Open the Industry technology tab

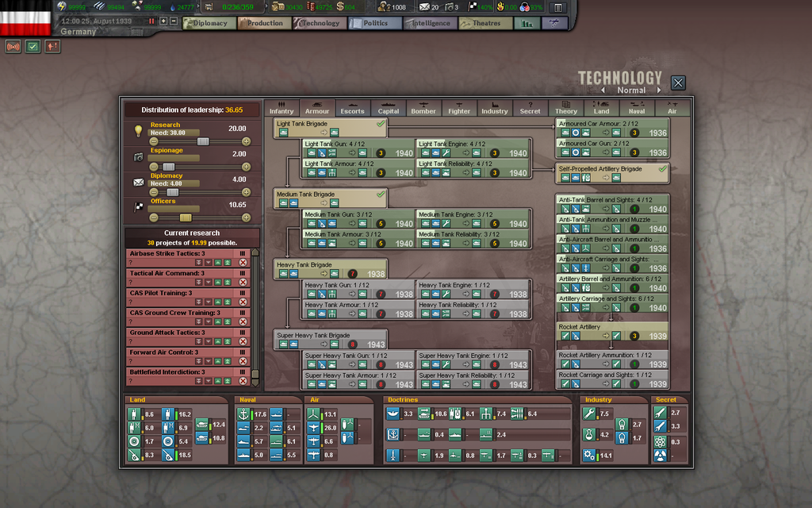(495, 108)
